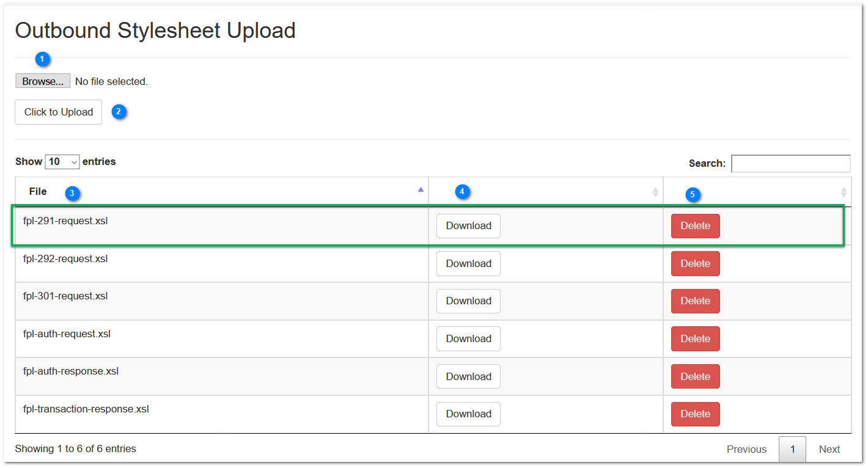
Task: Click sort arrows on Download column header
Action: 655,192
